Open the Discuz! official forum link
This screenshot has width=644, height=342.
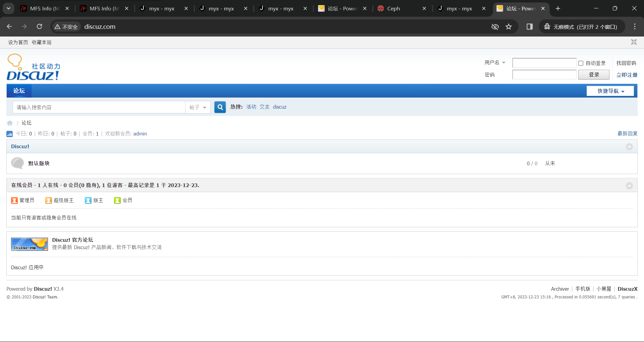72,240
